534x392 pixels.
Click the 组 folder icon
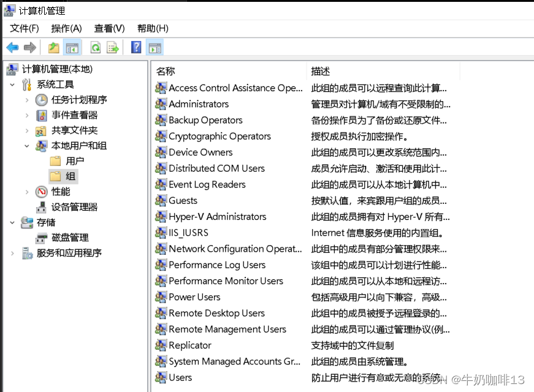[56, 176]
